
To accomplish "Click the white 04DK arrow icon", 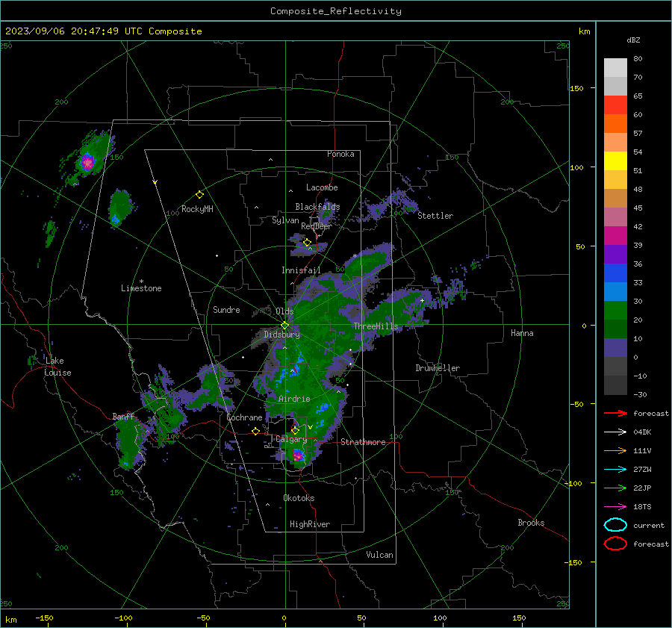I will 615,432.
